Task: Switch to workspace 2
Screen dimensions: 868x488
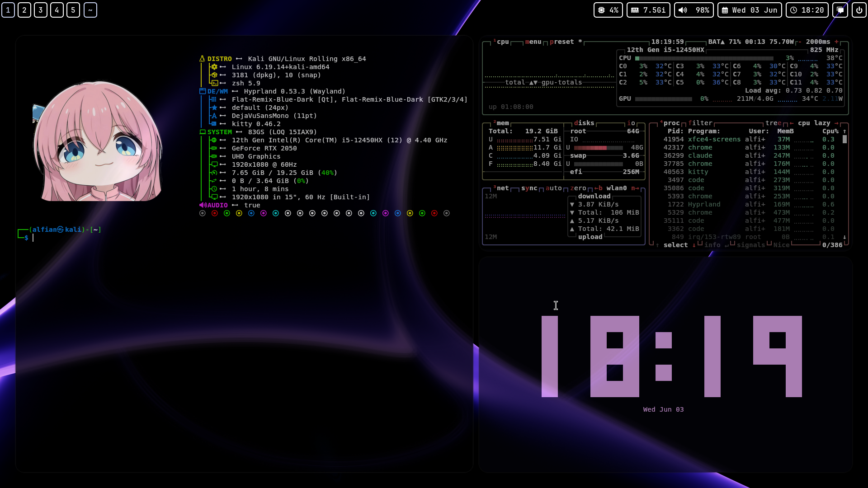Action: 24,10
